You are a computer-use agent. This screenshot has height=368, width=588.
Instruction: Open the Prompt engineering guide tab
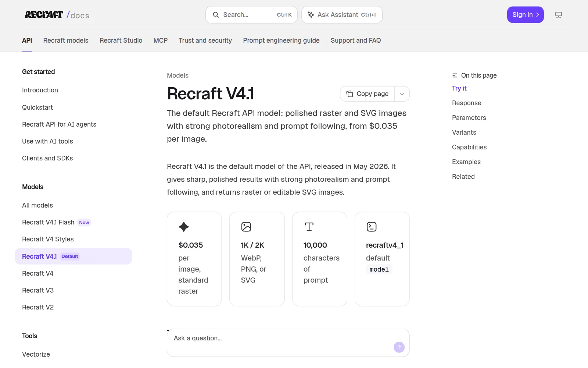pos(281,40)
